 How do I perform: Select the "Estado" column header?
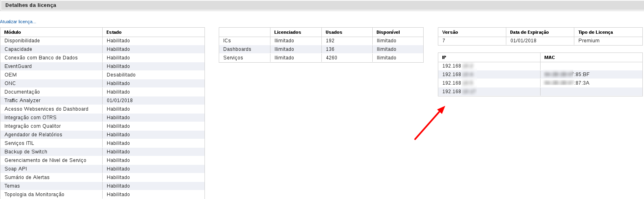tap(114, 32)
